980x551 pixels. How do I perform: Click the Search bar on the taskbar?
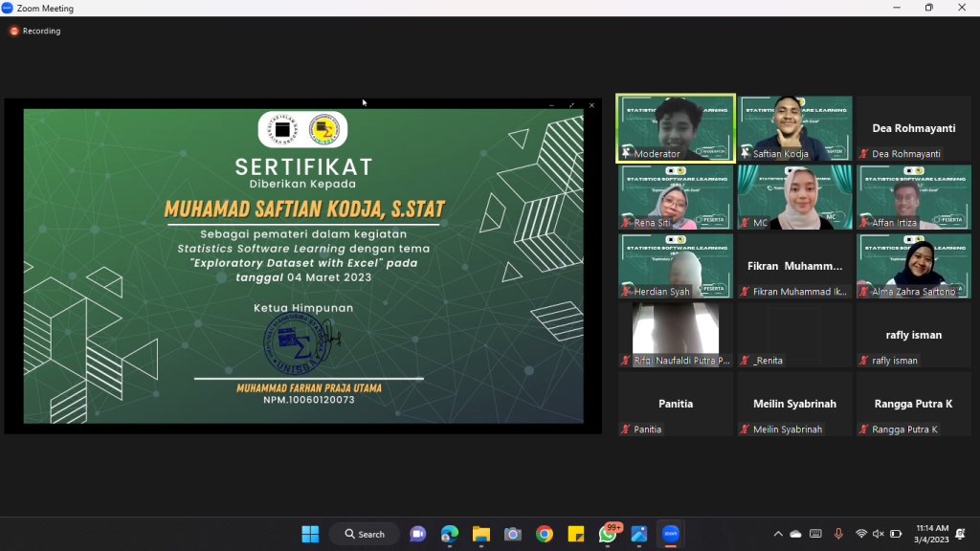(364, 534)
